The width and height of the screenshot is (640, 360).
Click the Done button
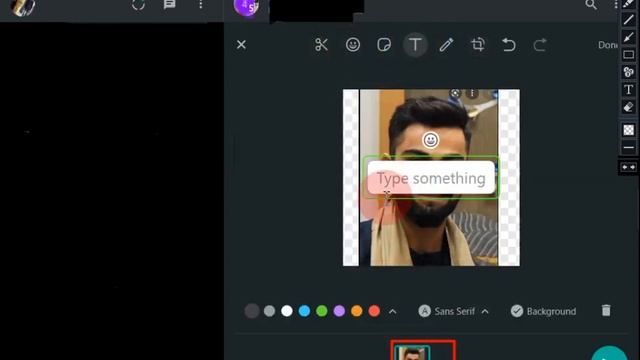pyautogui.click(x=608, y=45)
